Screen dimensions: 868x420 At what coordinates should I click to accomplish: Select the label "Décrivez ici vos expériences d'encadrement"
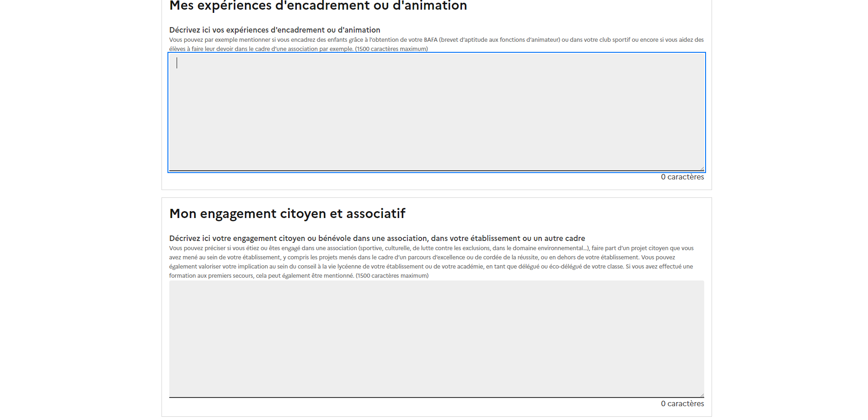(x=274, y=30)
